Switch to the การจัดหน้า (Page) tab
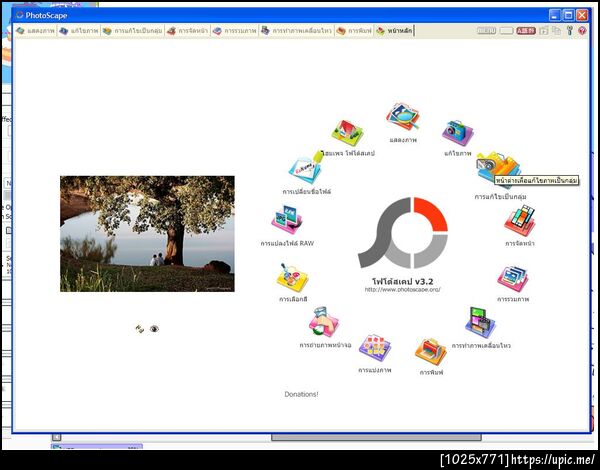The height and width of the screenshot is (470, 600). tap(188, 31)
